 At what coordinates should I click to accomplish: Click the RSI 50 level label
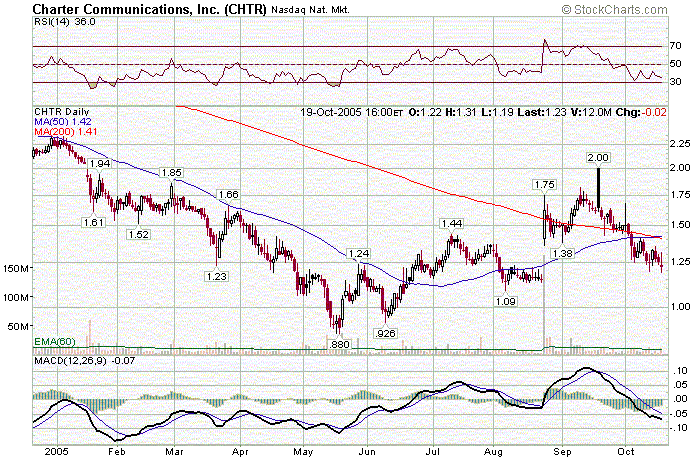[x=675, y=64]
